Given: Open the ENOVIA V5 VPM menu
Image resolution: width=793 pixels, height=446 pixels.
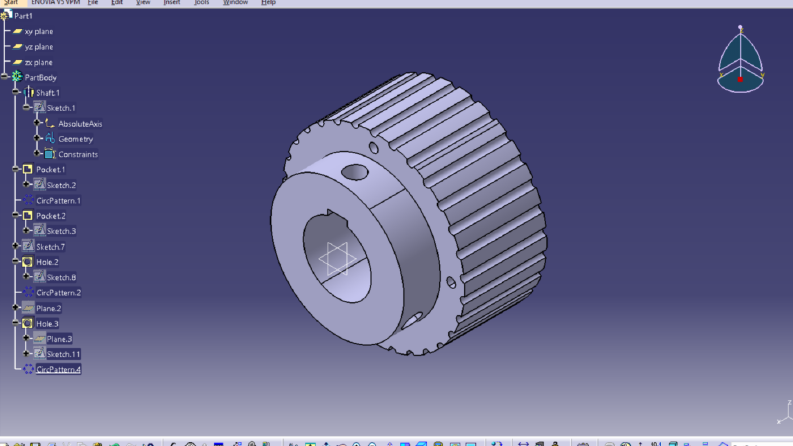Looking at the screenshot, I should (55, 3).
